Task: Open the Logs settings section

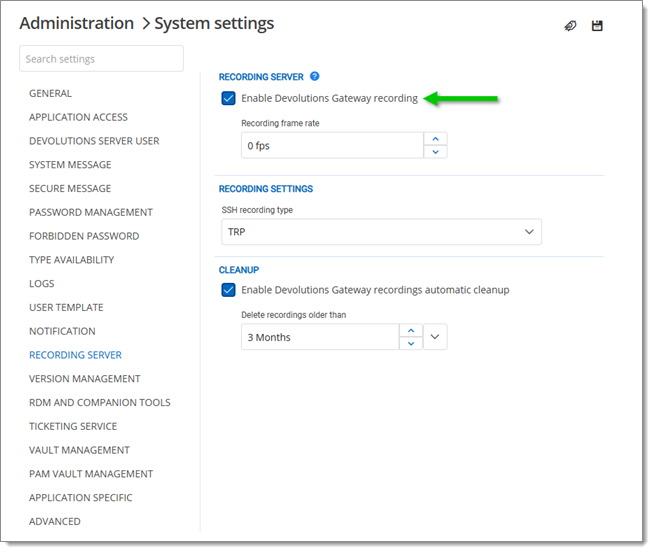Action: click(42, 283)
